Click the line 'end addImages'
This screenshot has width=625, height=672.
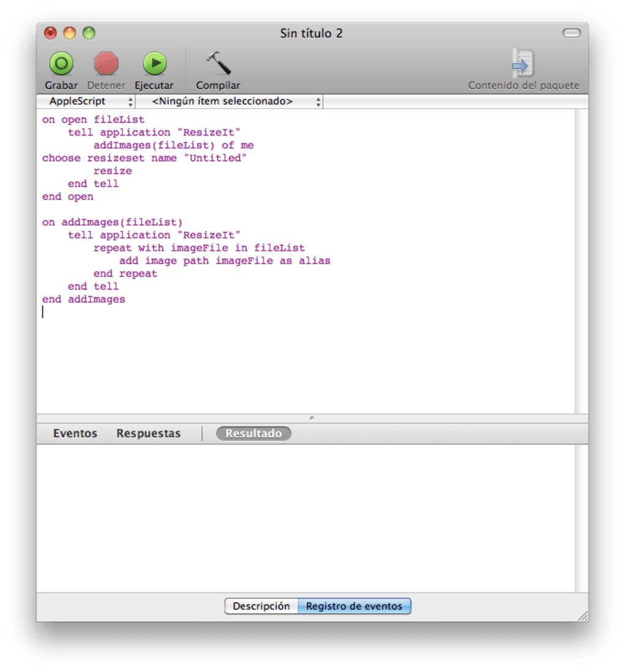coord(83,300)
